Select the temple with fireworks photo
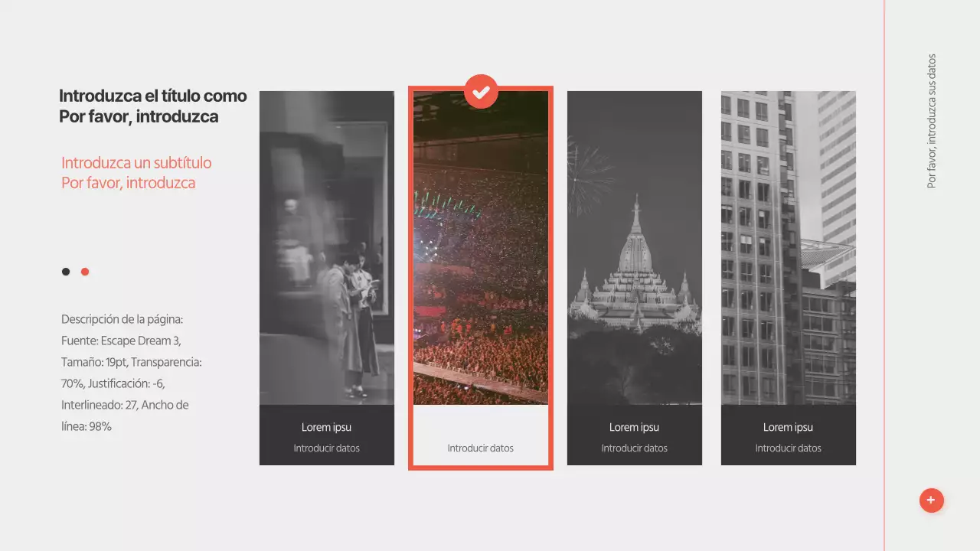 pyautogui.click(x=635, y=247)
